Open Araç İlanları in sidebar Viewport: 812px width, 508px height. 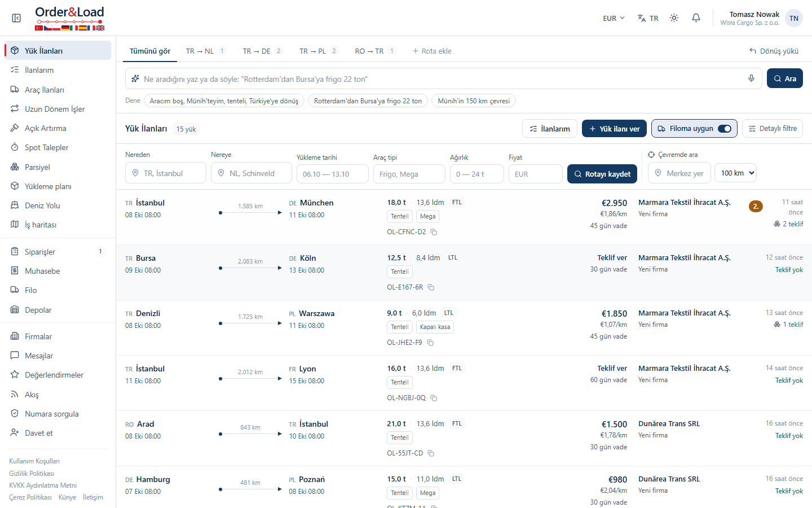(58, 90)
